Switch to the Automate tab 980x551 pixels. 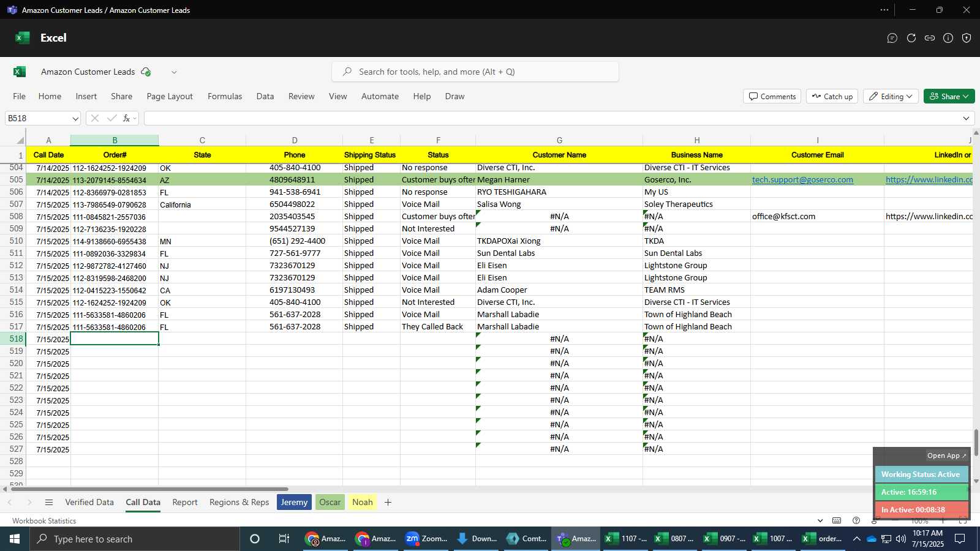[x=380, y=96]
